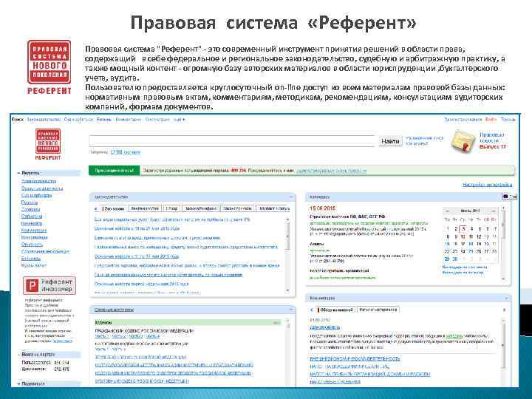
Task: Open Комментарии in the Разделы sidebar
Action: click(x=34, y=231)
